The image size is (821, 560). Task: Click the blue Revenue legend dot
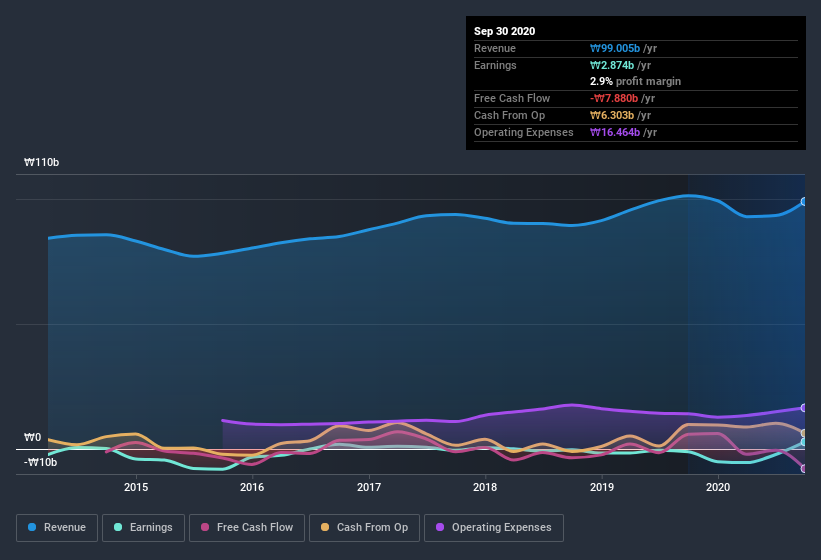click(x=32, y=527)
